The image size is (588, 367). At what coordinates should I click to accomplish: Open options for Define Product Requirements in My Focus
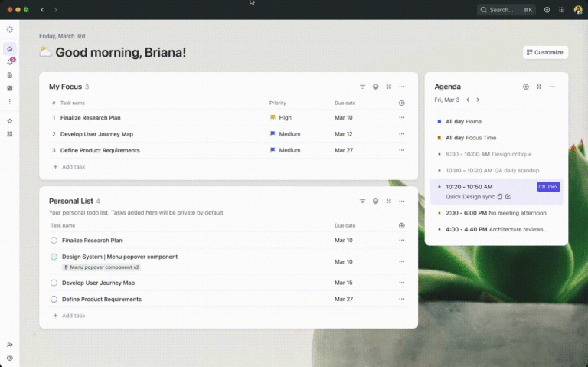point(402,150)
